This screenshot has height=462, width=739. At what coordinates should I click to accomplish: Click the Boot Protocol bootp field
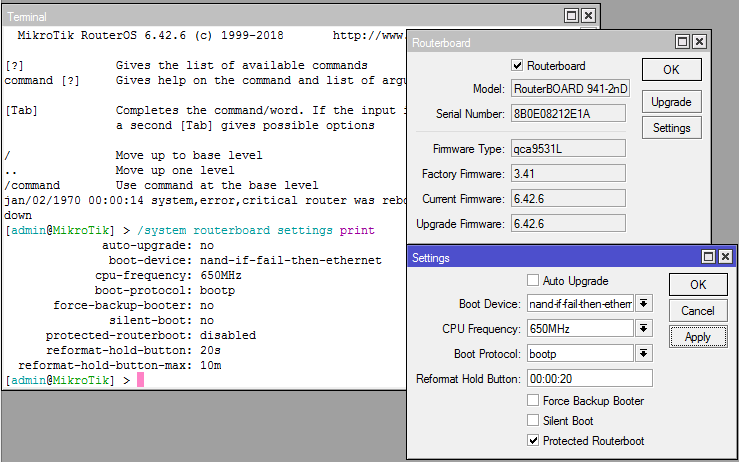pos(580,353)
